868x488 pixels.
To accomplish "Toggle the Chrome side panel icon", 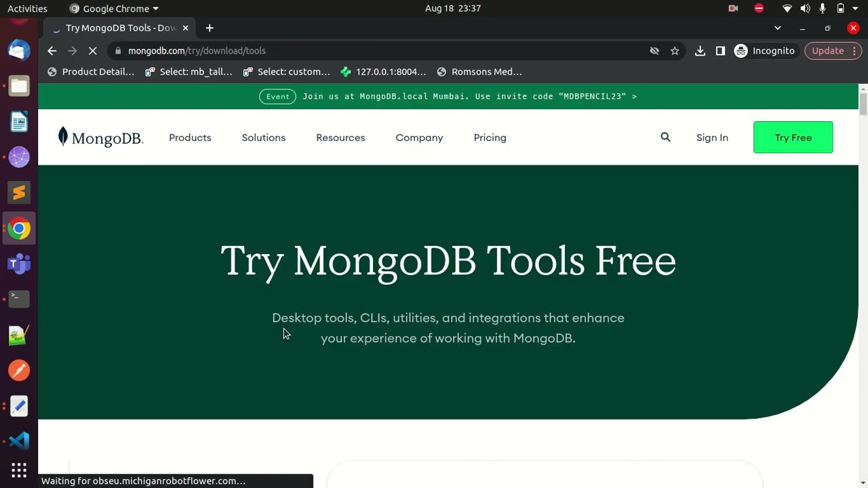I will click(720, 51).
